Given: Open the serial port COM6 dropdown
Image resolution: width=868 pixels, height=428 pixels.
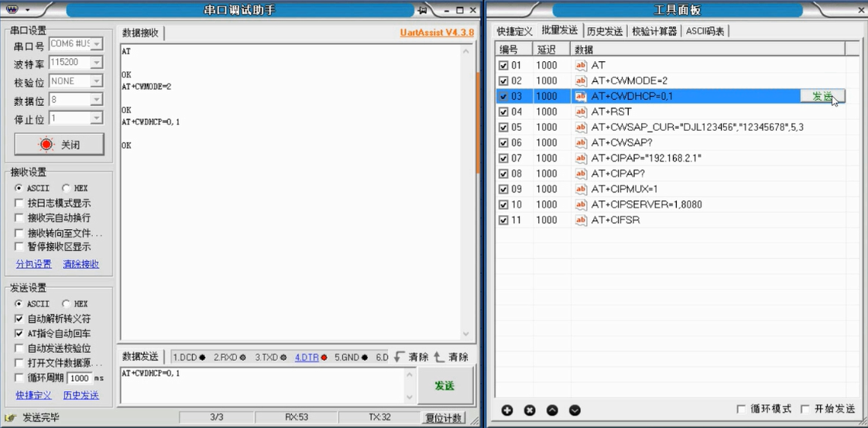Looking at the screenshot, I should (x=96, y=43).
